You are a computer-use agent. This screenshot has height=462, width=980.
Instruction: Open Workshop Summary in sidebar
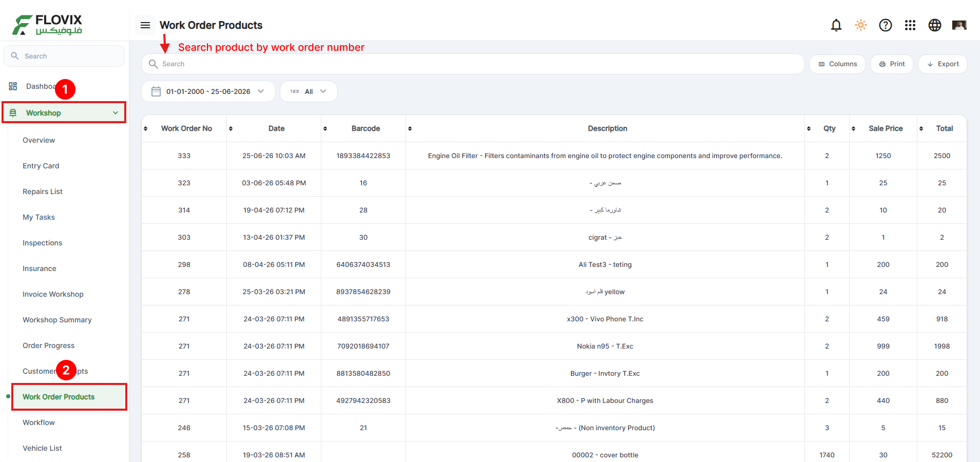point(57,320)
